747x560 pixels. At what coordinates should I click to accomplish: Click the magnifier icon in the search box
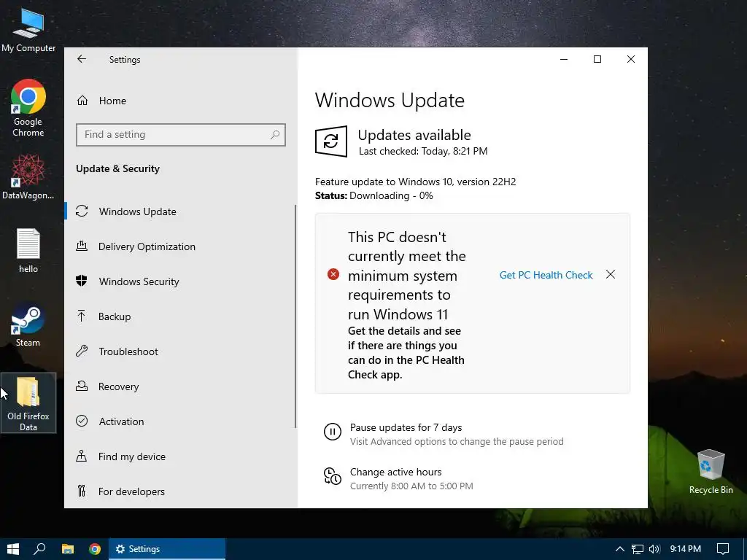tap(275, 135)
